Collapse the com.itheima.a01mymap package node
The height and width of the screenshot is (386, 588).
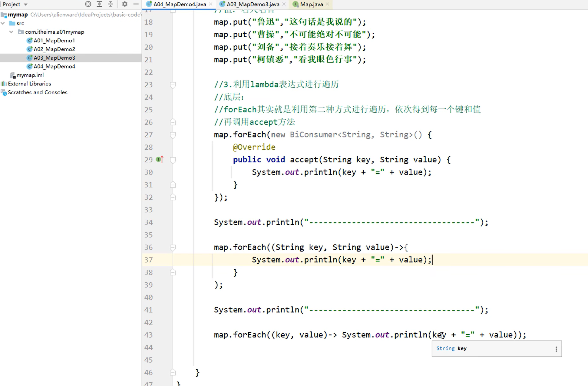point(11,32)
